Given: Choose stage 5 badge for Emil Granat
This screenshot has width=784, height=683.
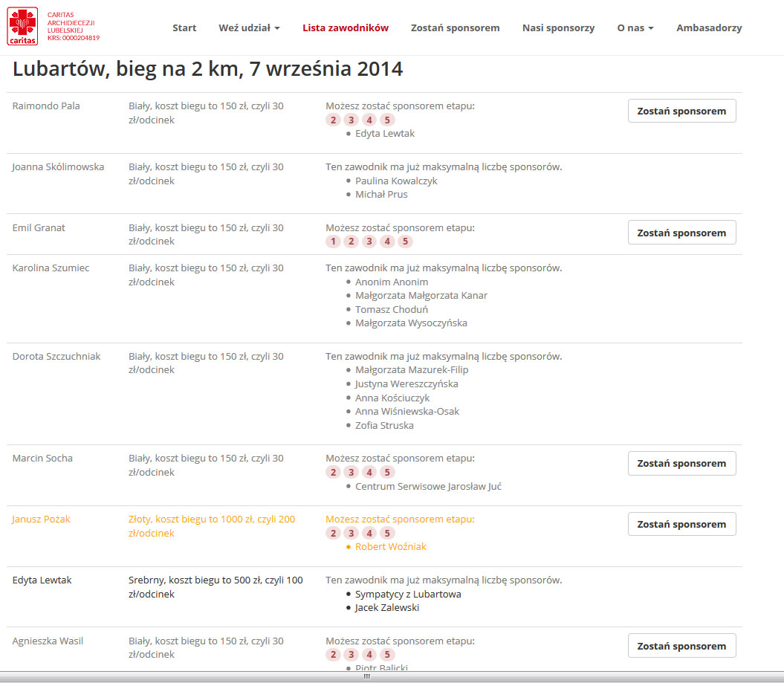Looking at the screenshot, I should coord(405,242).
